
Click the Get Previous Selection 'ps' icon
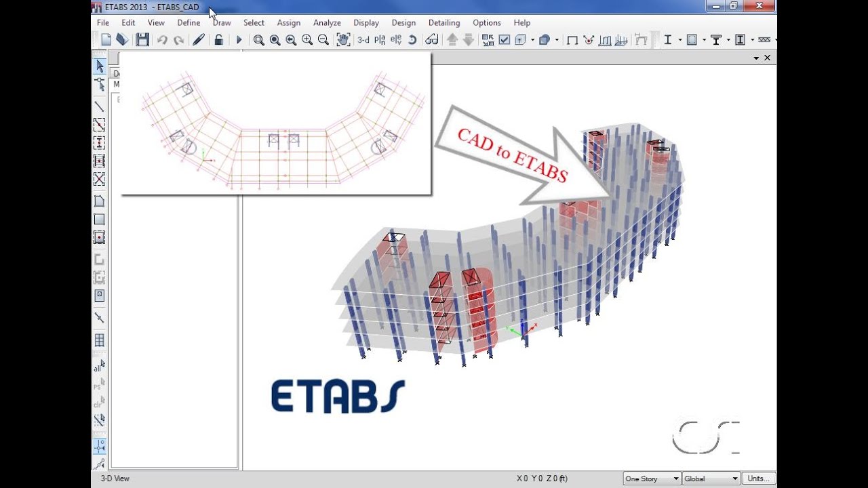point(100,384)
